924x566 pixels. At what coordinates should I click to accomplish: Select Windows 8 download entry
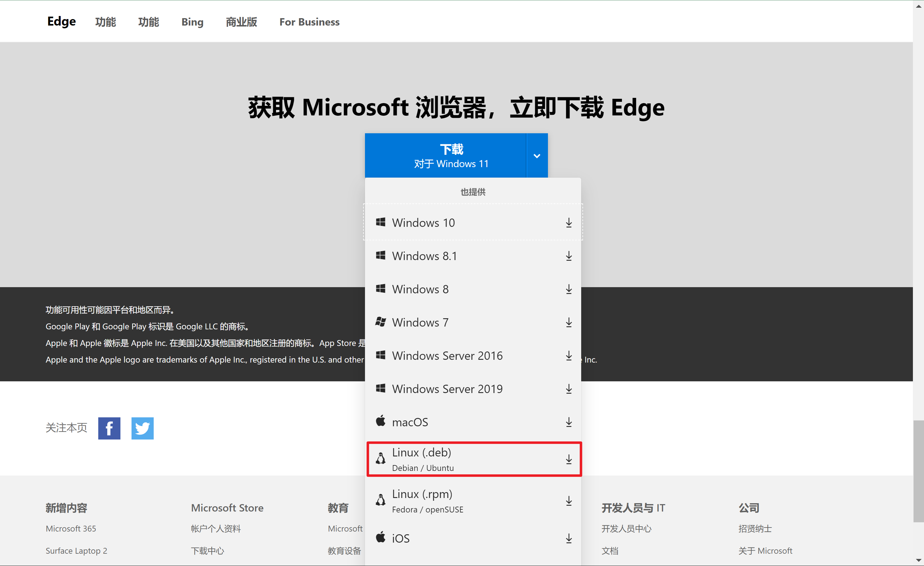(420, 289)
